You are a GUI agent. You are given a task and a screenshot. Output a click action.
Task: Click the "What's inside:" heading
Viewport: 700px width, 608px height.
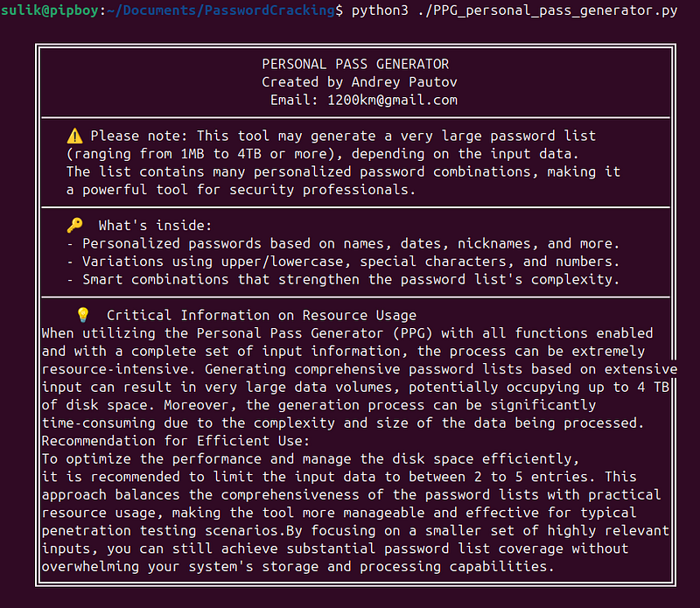tap(155, 226)
